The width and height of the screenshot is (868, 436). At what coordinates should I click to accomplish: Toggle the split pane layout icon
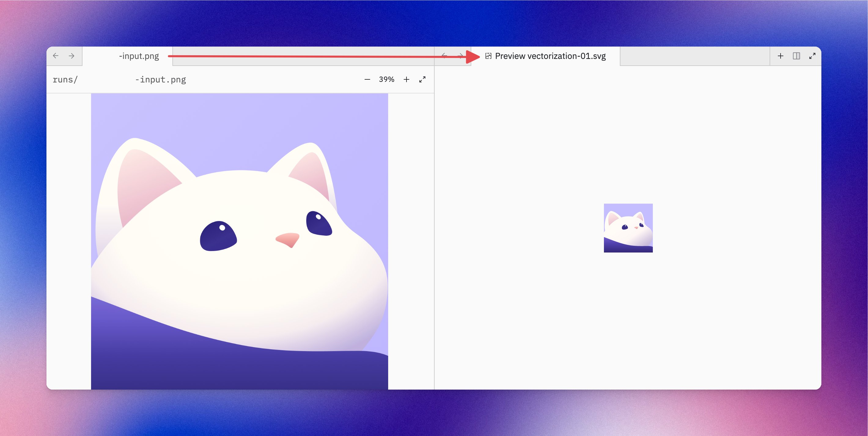click(x=796, y=56)
